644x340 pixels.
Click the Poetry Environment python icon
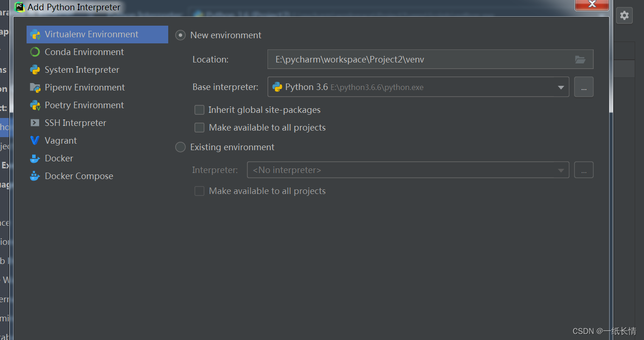coord(35,105)
